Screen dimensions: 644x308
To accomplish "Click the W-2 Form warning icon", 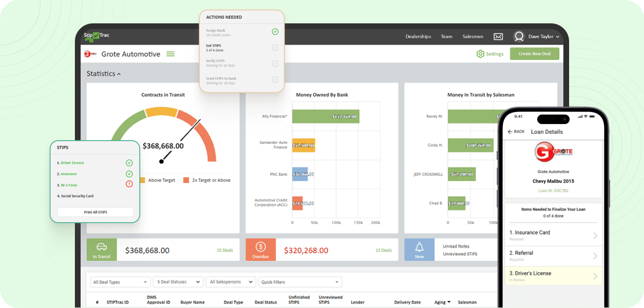I will (129, 184).
